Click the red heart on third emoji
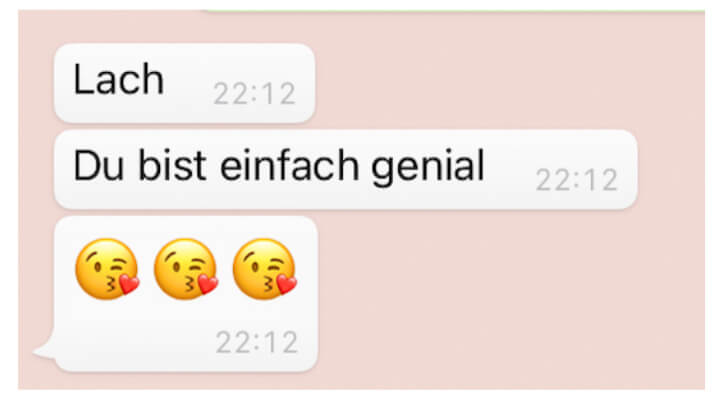This screenshot has height=412, width=728. pyautogui.click(x=286, y=284)
